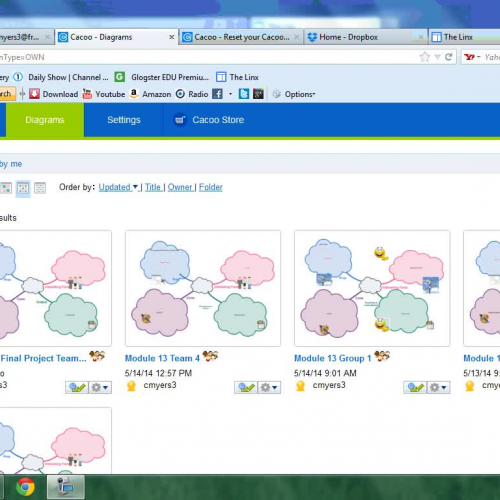The height and width of the screenshot is (500, 500).
Task: Switch to large thumbnail view
Action: [6, 188]
